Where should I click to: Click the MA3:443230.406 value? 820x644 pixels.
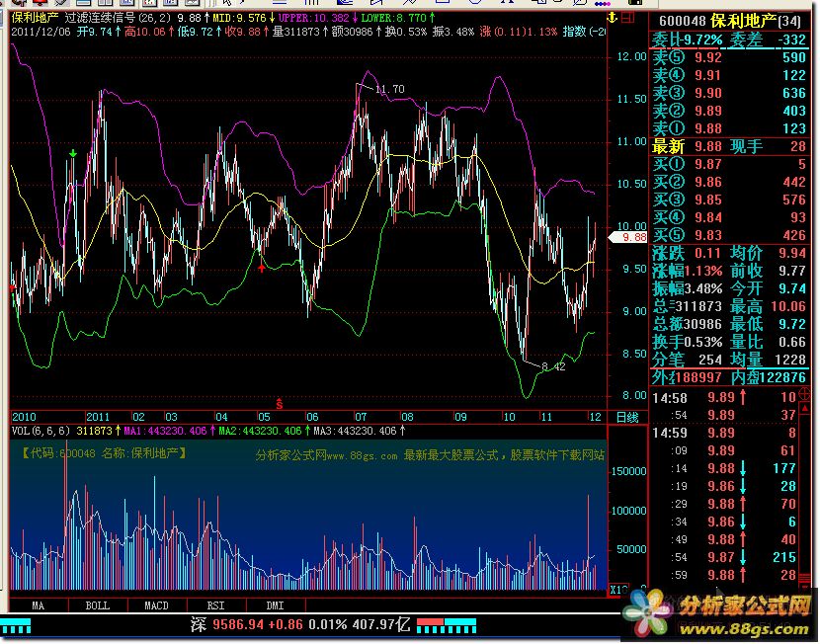[x=356, y=431]
